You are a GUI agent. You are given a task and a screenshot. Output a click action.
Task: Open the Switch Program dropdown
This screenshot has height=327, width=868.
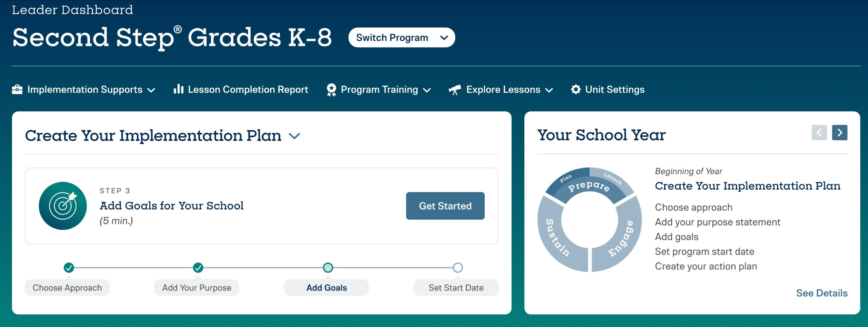coord(402,38)
